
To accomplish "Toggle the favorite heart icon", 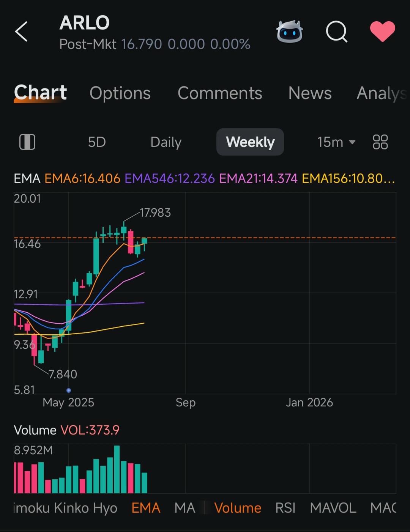I will coord(382,31).
